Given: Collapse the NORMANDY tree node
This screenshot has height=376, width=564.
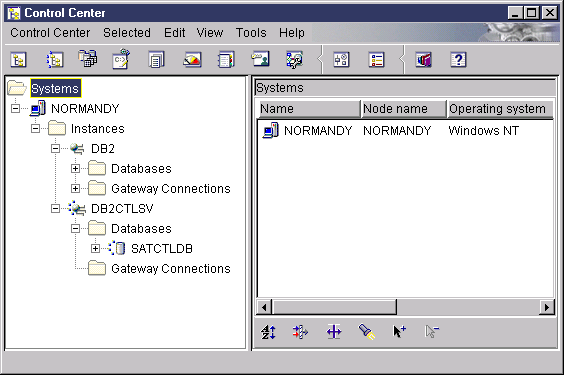Looking at the screenshot, I should [15, 108].
